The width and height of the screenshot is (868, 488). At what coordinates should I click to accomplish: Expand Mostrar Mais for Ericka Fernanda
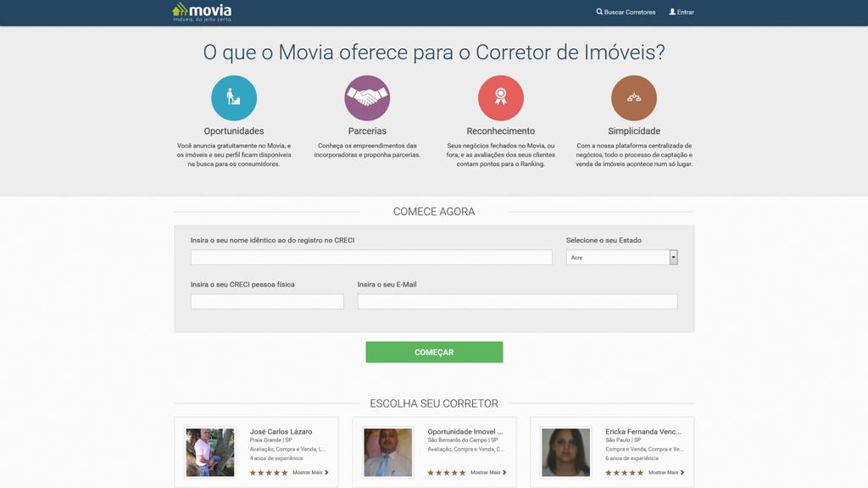pyautogui.click(x=665, y=473)
